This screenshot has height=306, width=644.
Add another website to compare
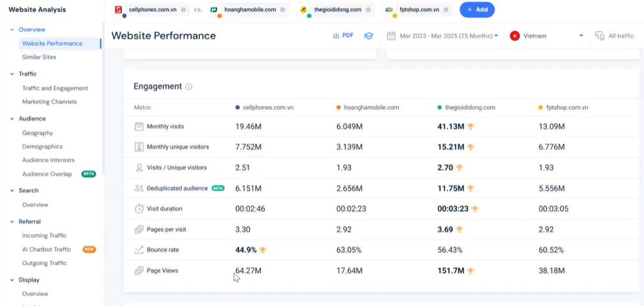point(477,10)
